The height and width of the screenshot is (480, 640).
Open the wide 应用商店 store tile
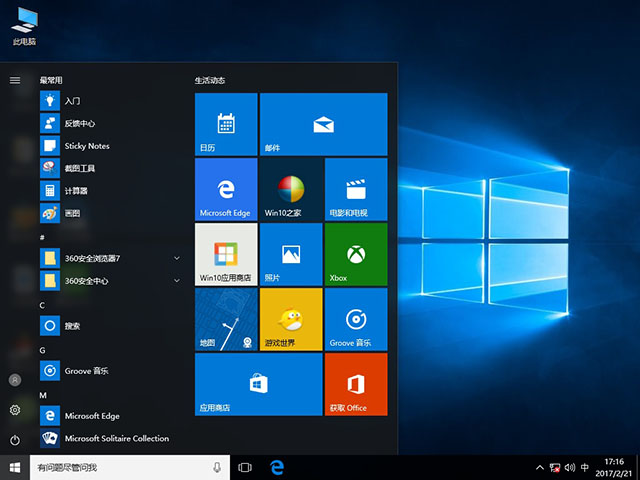(259, 384)
